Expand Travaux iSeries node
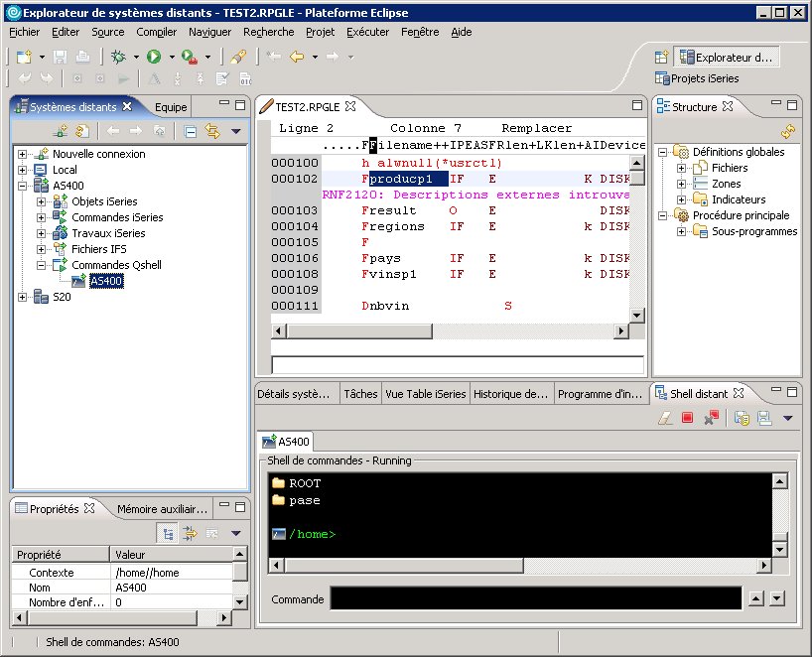812x657 pixels. [42, 233]
